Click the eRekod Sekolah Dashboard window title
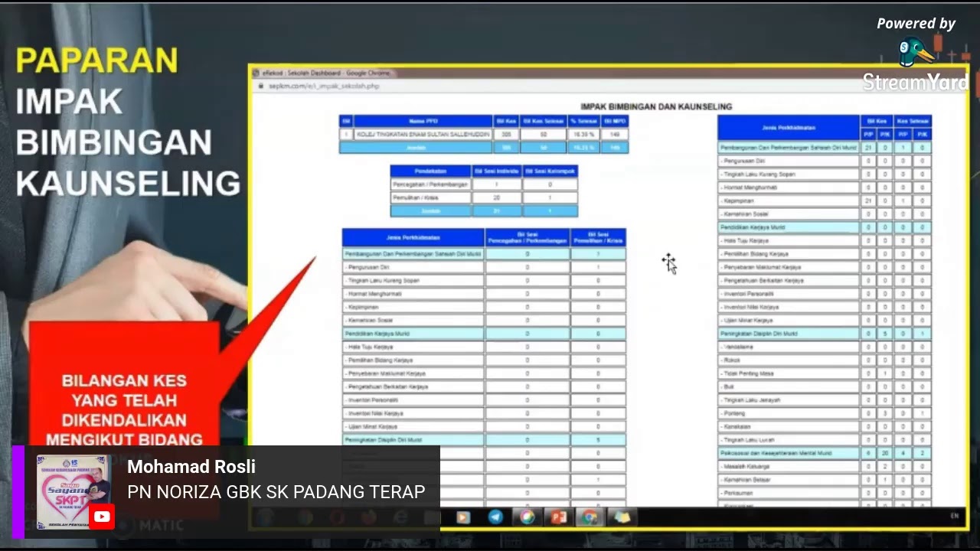980x551 pixels. click(x=327, y=73)
